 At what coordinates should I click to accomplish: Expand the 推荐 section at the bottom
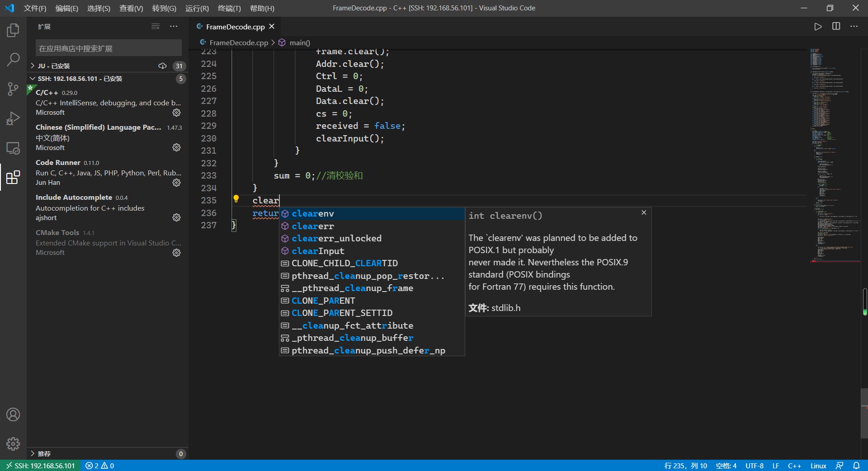pos(44,453)
